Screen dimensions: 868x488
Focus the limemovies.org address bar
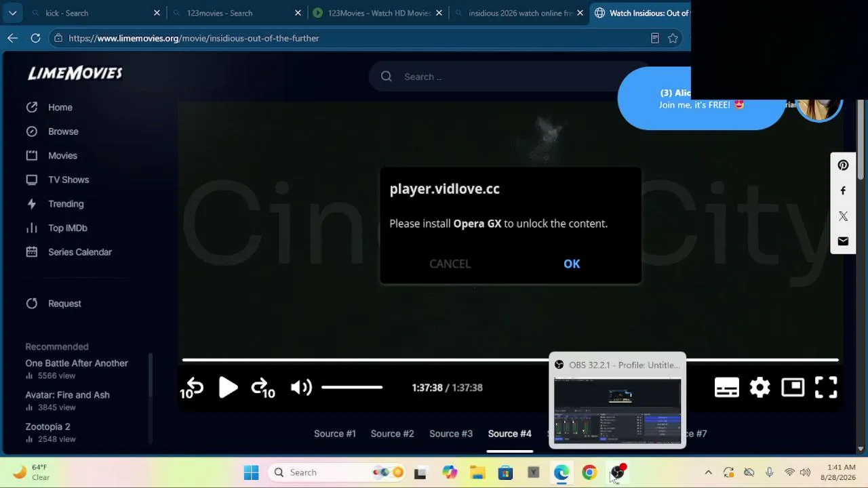pos(366,39)
